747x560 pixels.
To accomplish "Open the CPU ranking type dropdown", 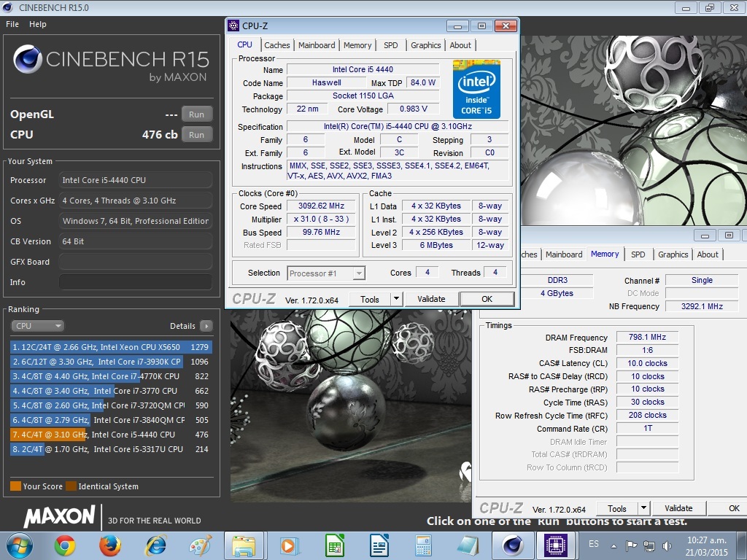I will (x=37, y=326).
